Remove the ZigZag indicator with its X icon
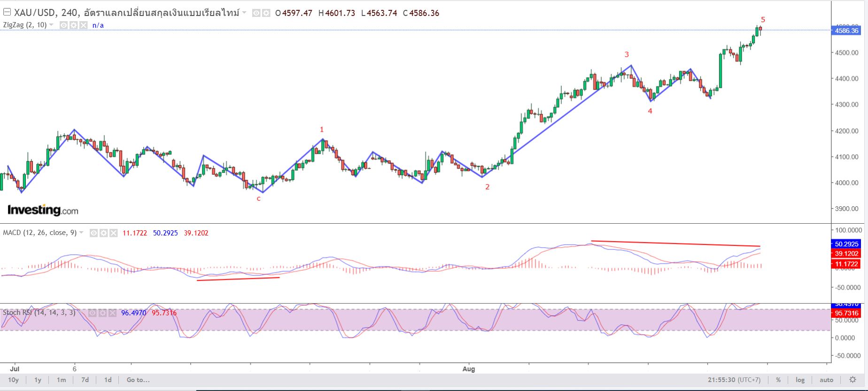This screenshot has height=391, width=868. coord(83,25)
